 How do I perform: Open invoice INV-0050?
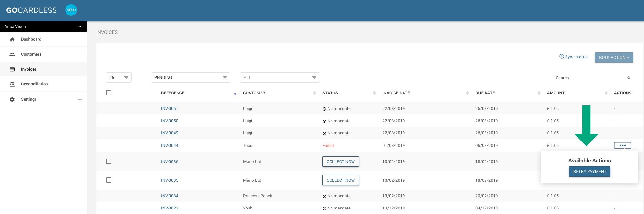point(169,121)
